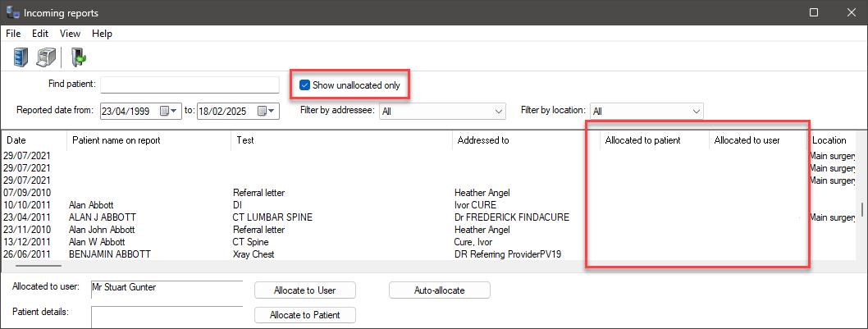Open the File menu
868x329 pixels.
coord(13,34)
